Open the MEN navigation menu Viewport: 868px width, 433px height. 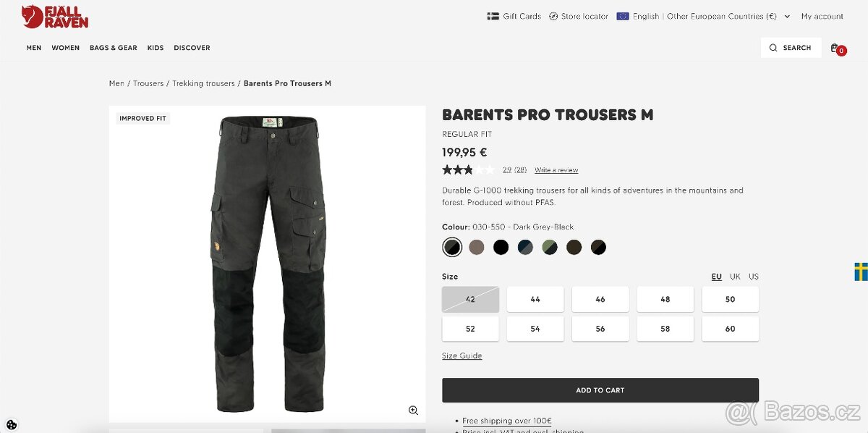coord(33,48)
